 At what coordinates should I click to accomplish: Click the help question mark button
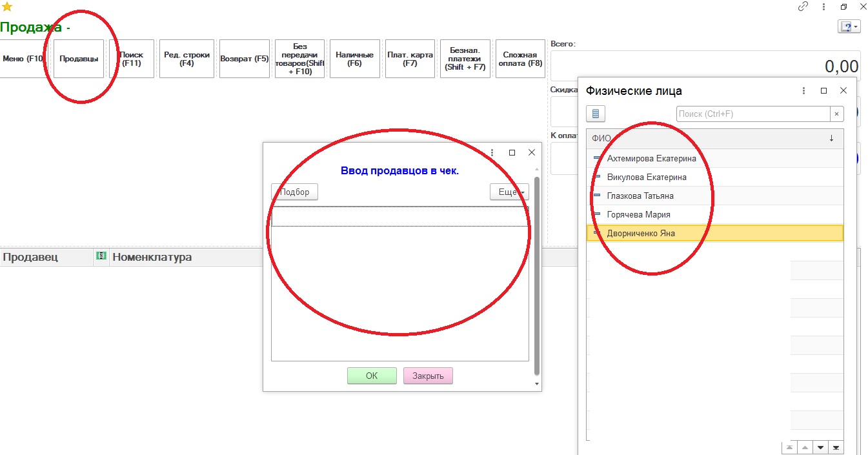coord(845,26)
